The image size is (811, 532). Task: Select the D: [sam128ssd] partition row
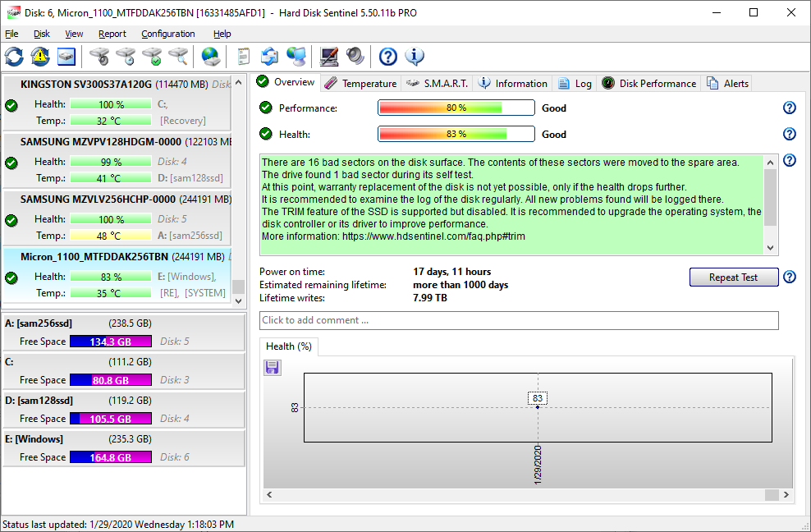pos(124,410)
